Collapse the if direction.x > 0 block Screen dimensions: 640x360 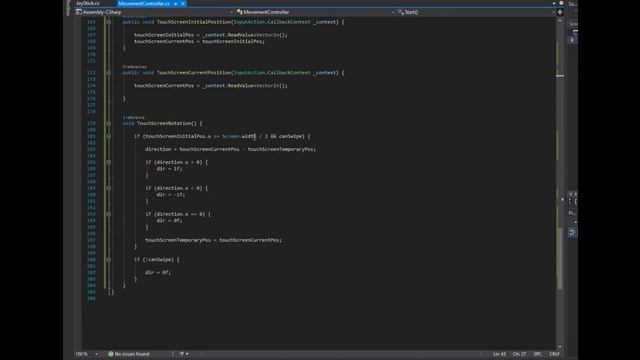pyautogui.click(x=109, y=162)
